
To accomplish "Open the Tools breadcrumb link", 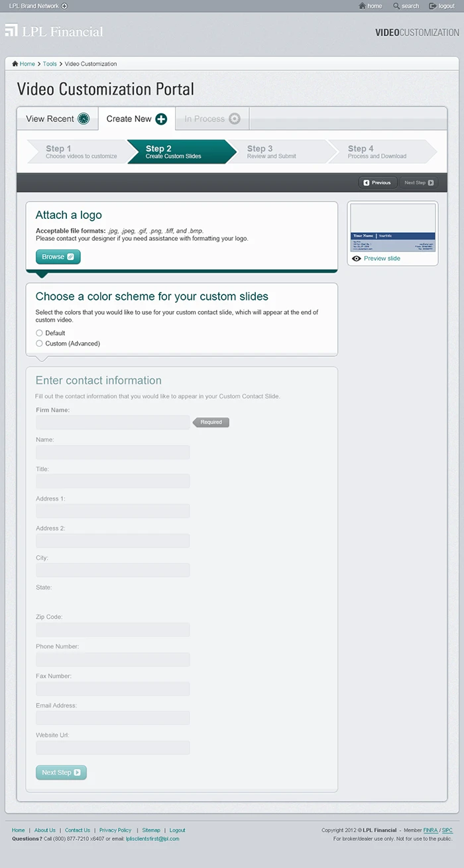I will 50,64.
